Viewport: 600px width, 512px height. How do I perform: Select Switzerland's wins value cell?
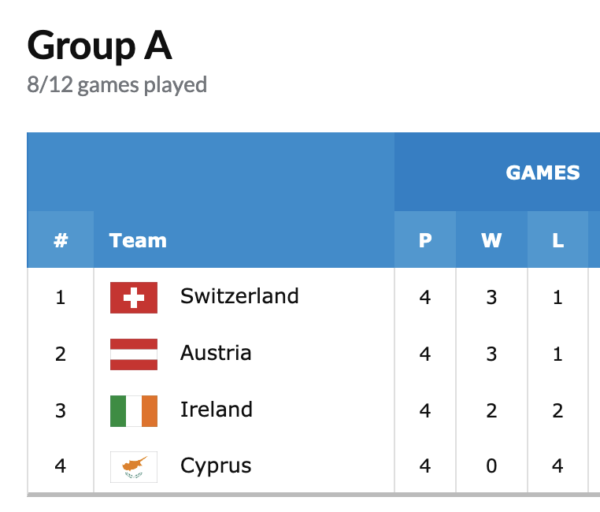pos(491,297)
